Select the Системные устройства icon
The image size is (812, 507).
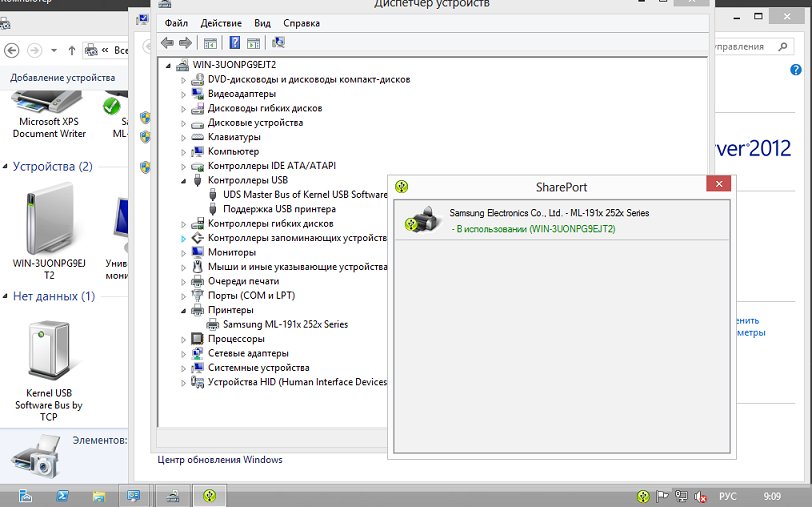pos(197,368)
